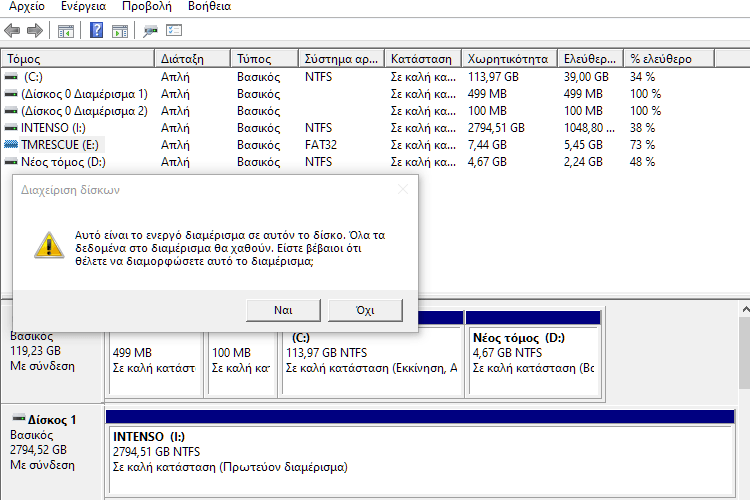Open the Properties checklist toolbar icon
This screenshot has width=750, height=500.
click(174, 31)
